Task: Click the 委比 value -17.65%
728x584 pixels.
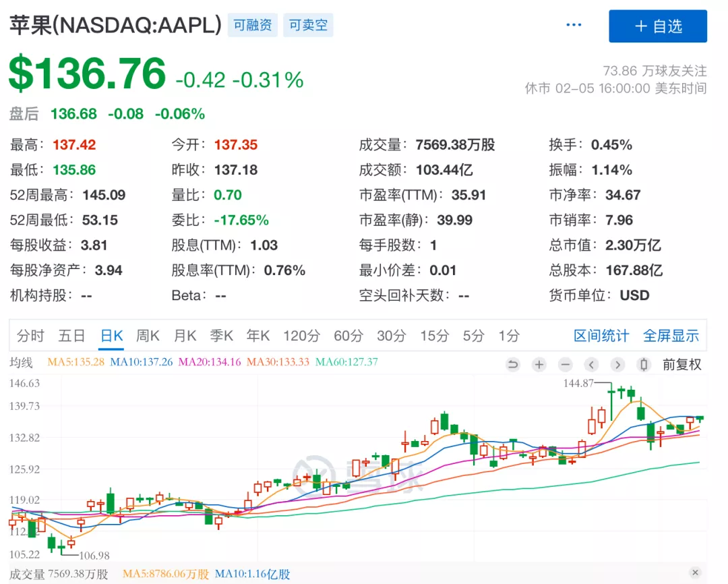Action: click(x=241, y=221)
